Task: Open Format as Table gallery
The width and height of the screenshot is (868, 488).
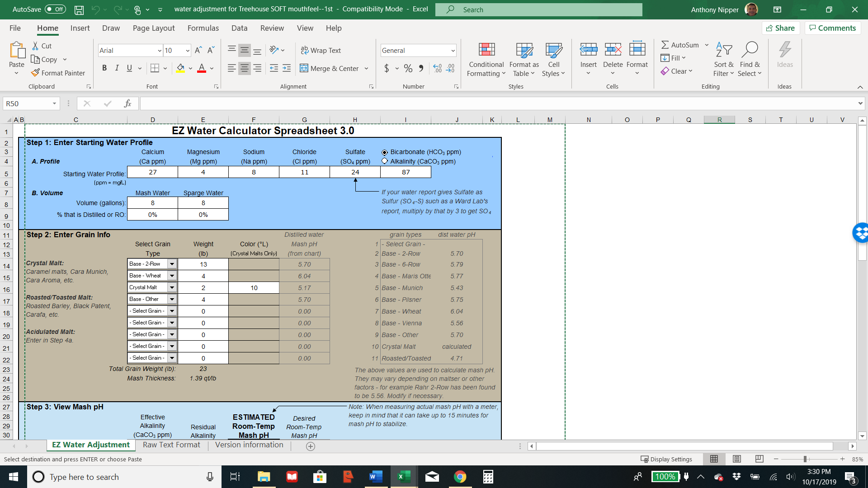Action: tap(524, 60)
